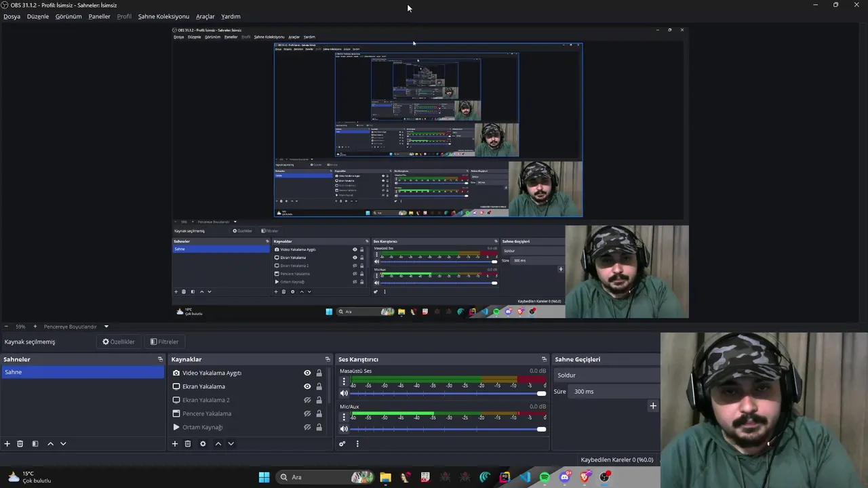Move scene up arrow in Sahneler
The height and width of the screenshot is (488, 868).
click(50, 444)
